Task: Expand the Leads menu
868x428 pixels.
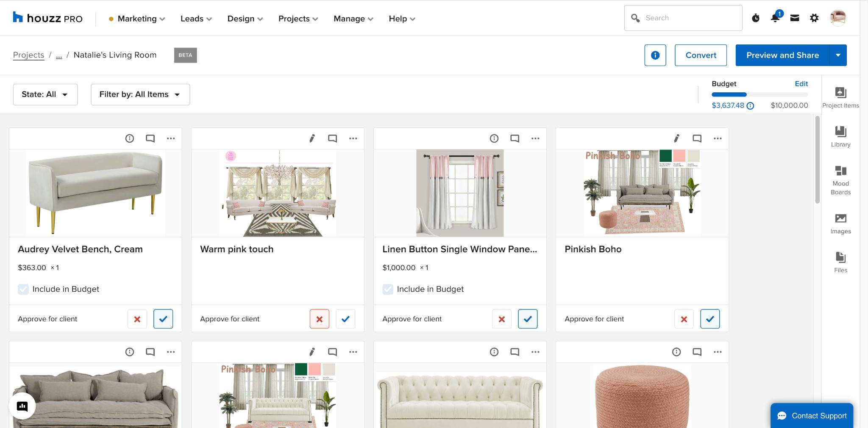Action: click(196, 19)
